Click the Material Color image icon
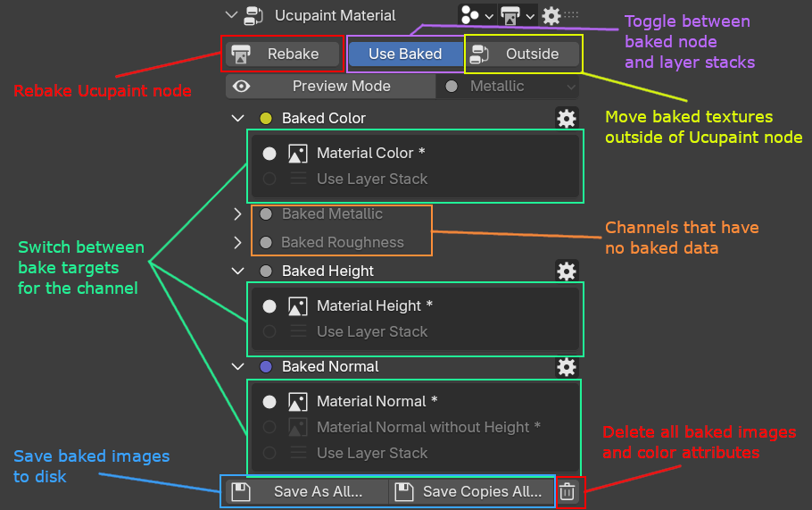The image size is (812, 510). [x=298, y=154]
